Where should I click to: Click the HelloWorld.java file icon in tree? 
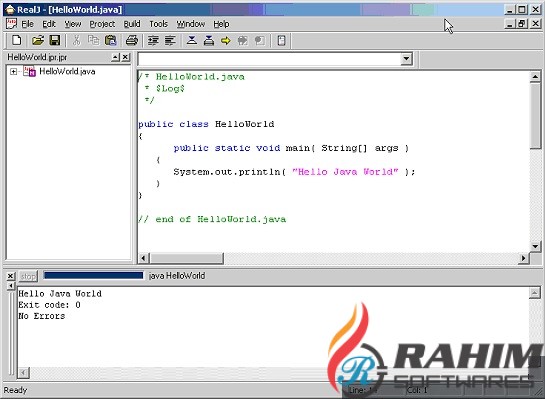coord(30,71)
